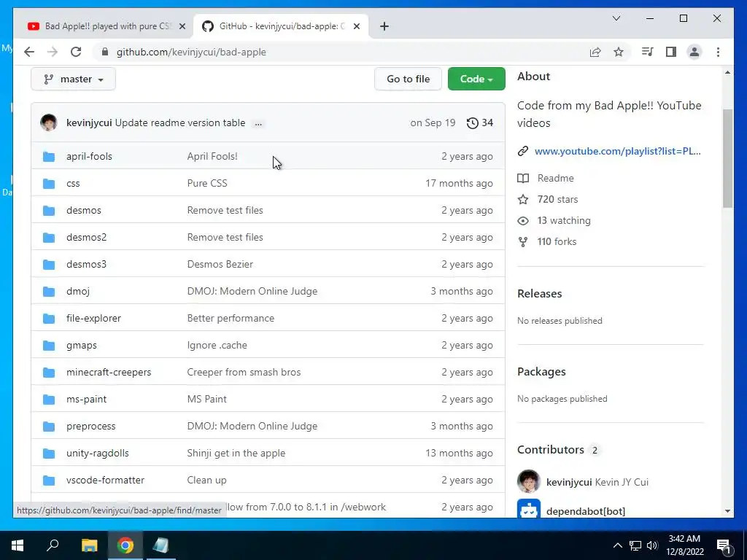The image size is (747, 560).
Task: Click the 34 commits count
Action: 487,122
